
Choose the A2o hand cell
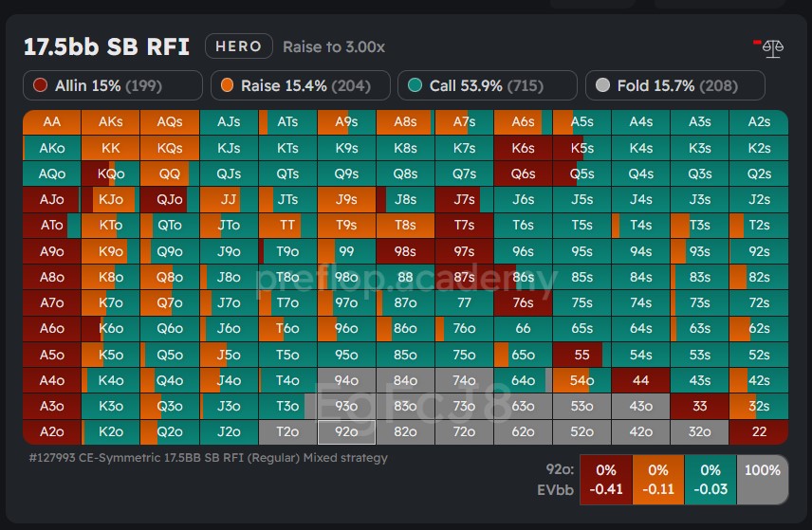click(51, 432)
